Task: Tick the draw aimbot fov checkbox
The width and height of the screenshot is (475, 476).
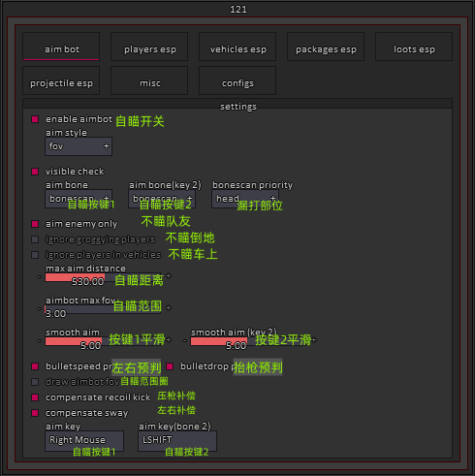Action: click(35, 382)
